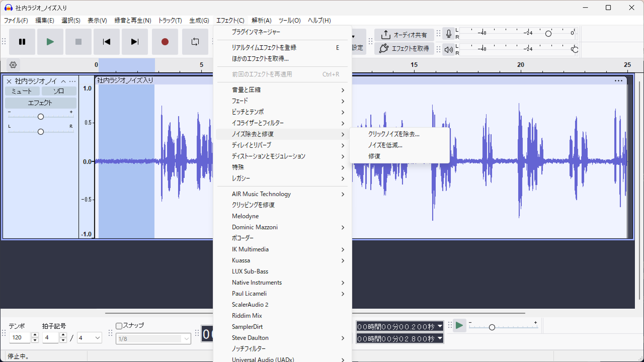Adjust the track gain slider knob
This screenshot has height=362, width=644.
pos(41,117)
